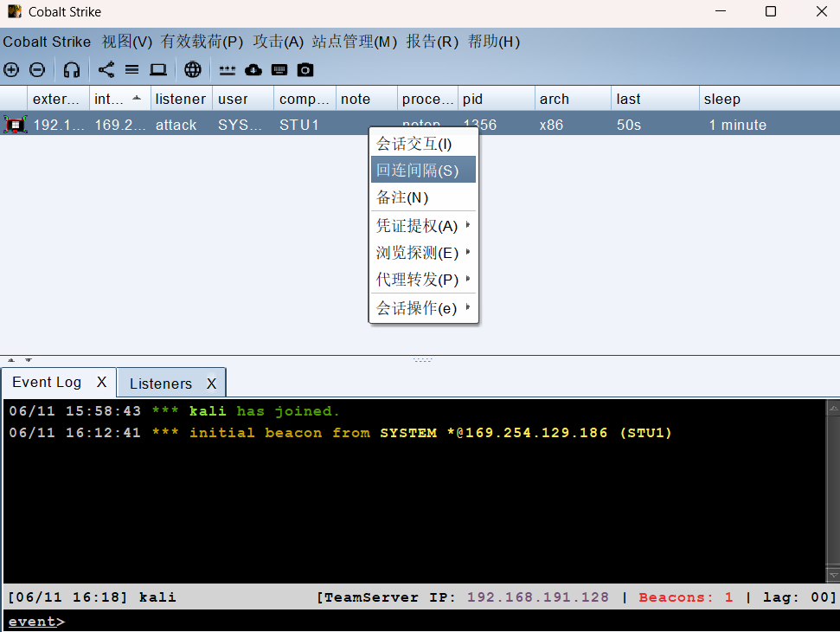Open the 攻击(A) menu
This screenshot has height=632, width=840.
coord(278,42)
